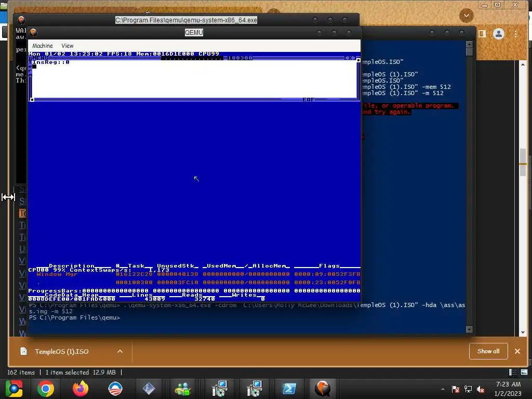Click the ProgressBars status line

coord(194,291)
